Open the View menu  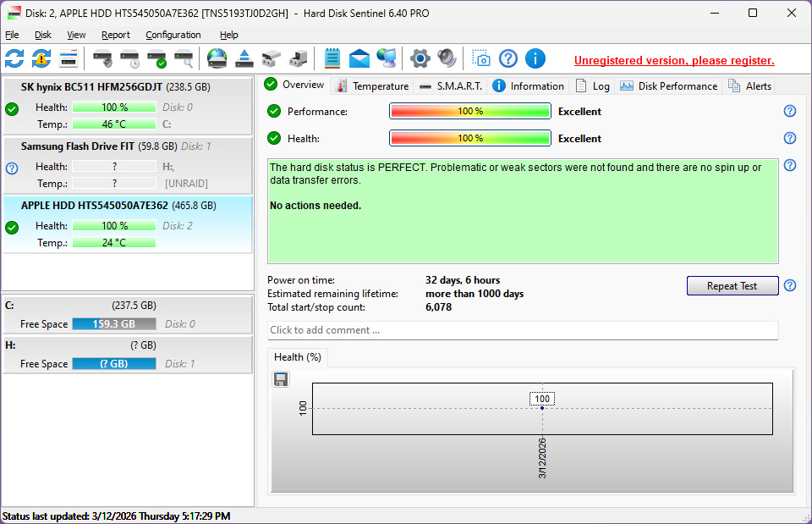pos(76,35)
